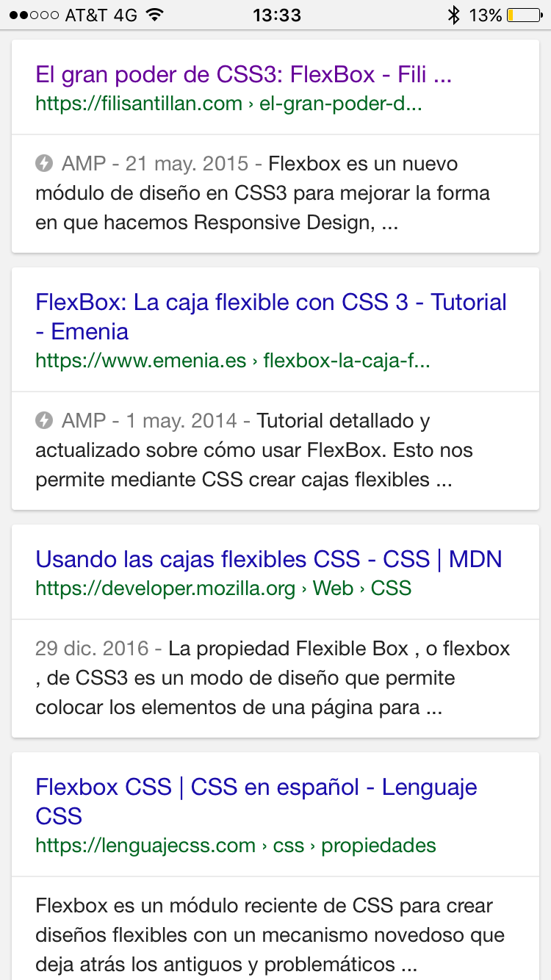This screenshot has height=980, width=551.
Task: Tap the www.emenia.es green URL
Action: coord(233,361)
